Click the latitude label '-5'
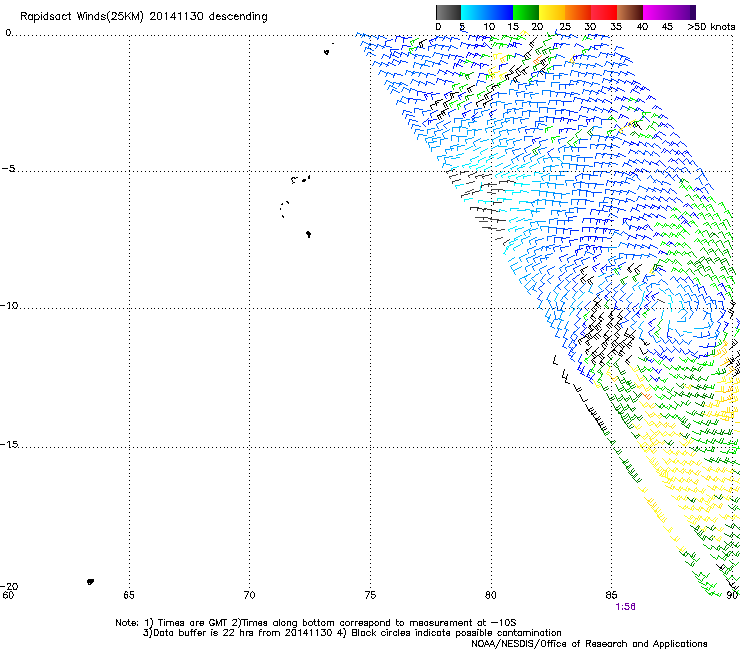Image resolution: width=740 pixels, height=650 pixels. (8, 169)
